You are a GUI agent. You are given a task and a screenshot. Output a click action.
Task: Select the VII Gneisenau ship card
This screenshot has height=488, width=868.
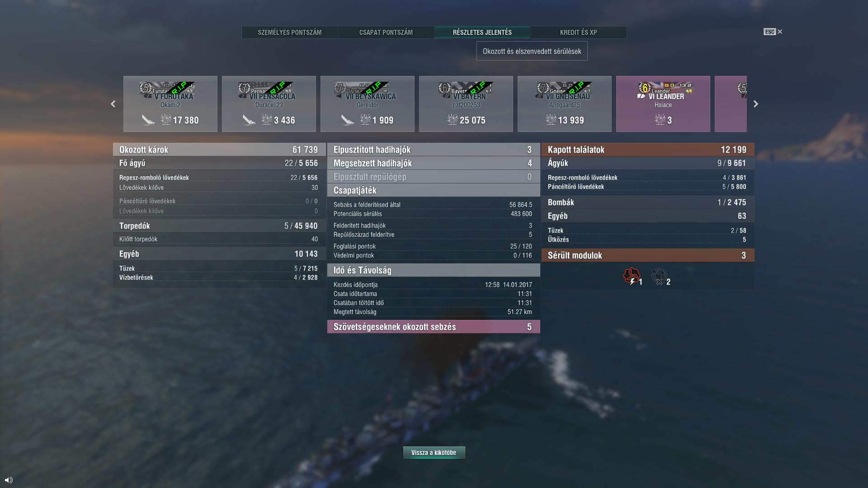(565, 104)
